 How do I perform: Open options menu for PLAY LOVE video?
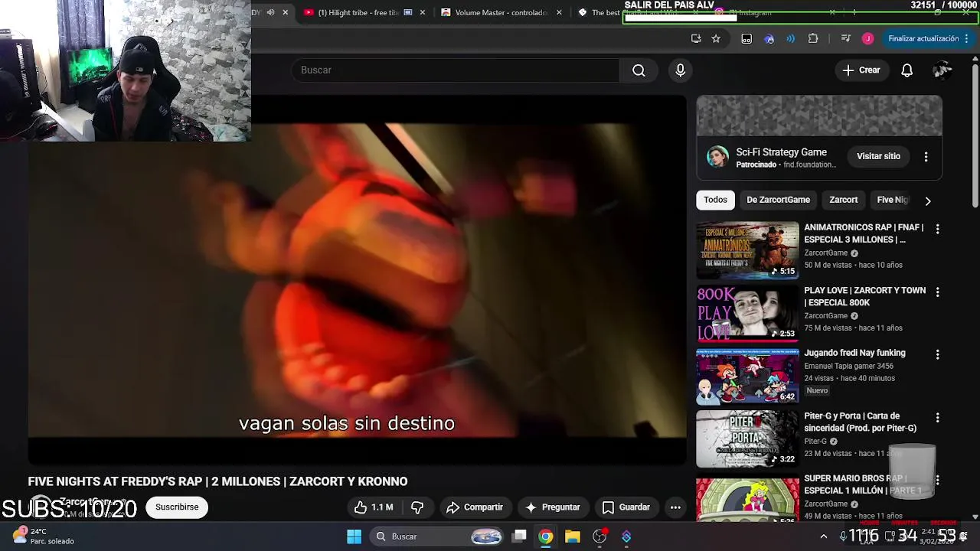tap(937, 292)
